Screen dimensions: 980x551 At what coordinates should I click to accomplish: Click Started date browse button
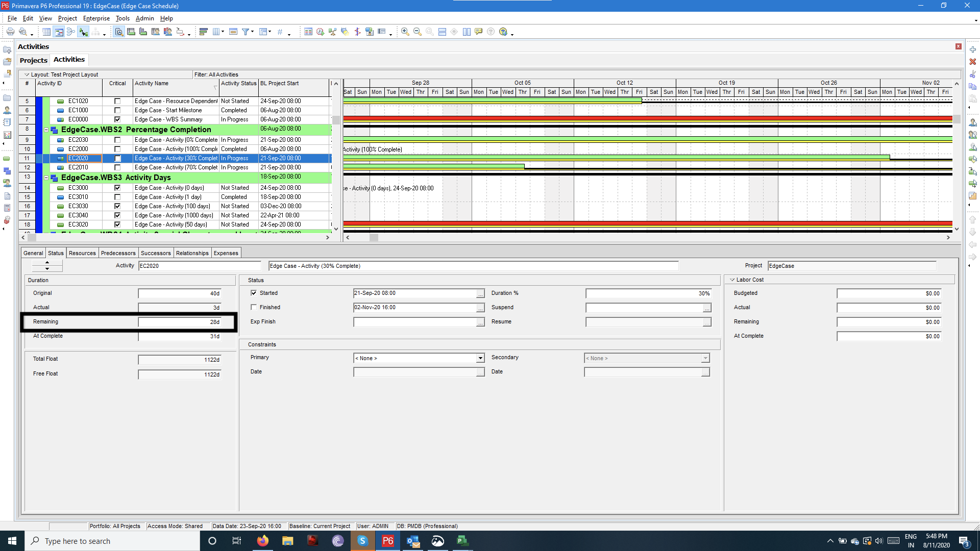[480, 293]
